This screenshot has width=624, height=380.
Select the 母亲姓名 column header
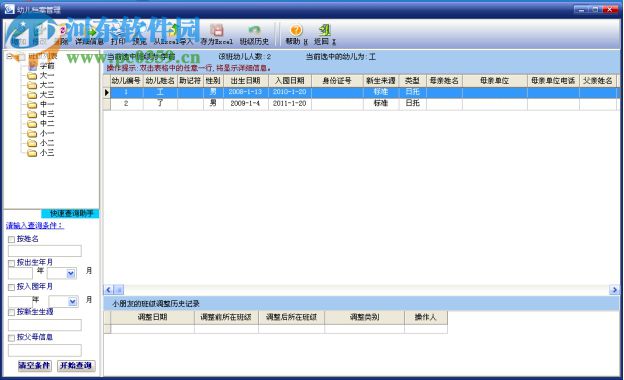(444, 81)
